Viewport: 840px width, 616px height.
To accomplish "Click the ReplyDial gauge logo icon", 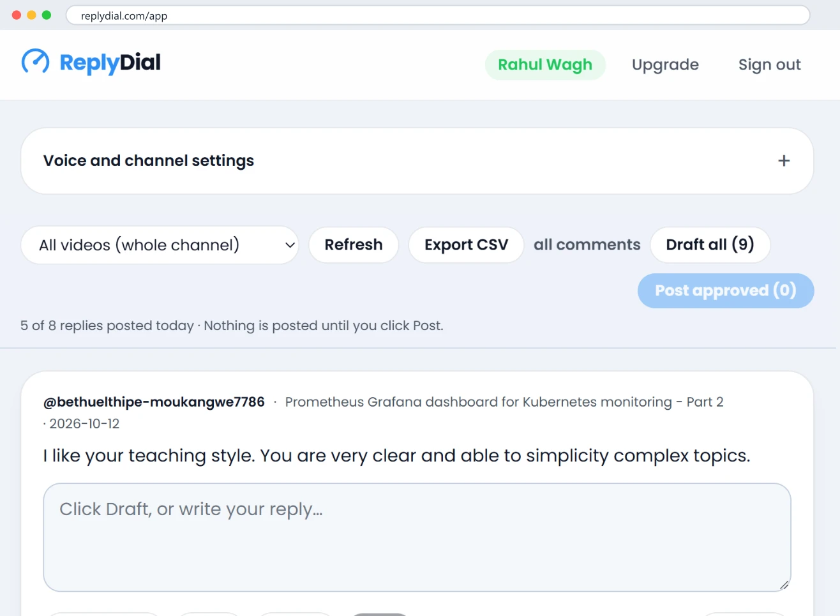I will coord(35,62).
